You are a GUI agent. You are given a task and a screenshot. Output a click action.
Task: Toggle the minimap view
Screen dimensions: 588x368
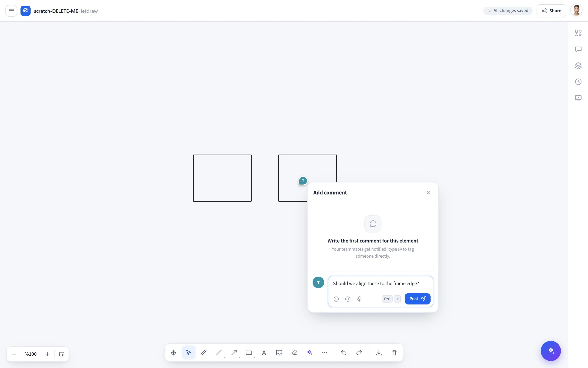(62, 354)
